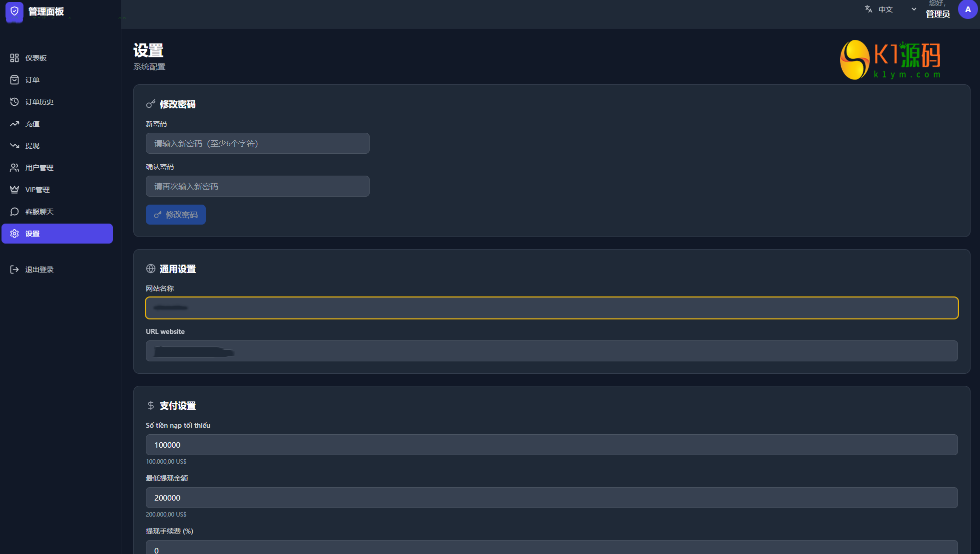
Task: Open 客服聊天 chat bubble icon
Action: 14,212
